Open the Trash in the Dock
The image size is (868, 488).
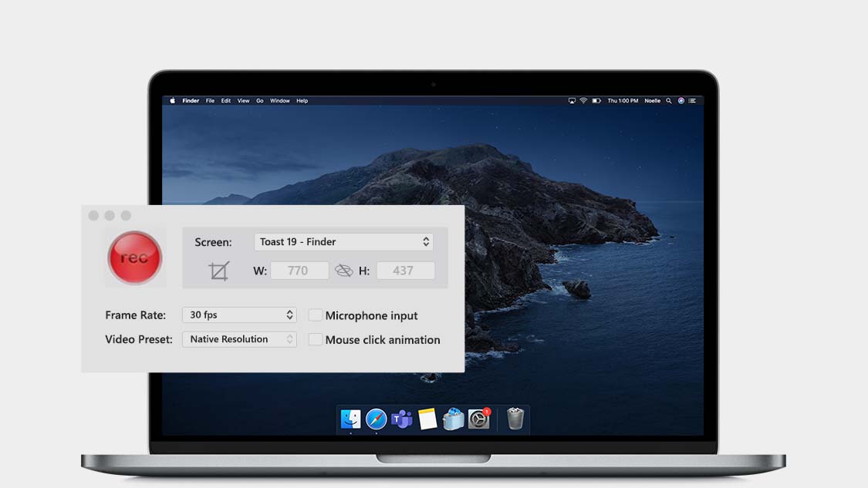(x=515, y=419)
